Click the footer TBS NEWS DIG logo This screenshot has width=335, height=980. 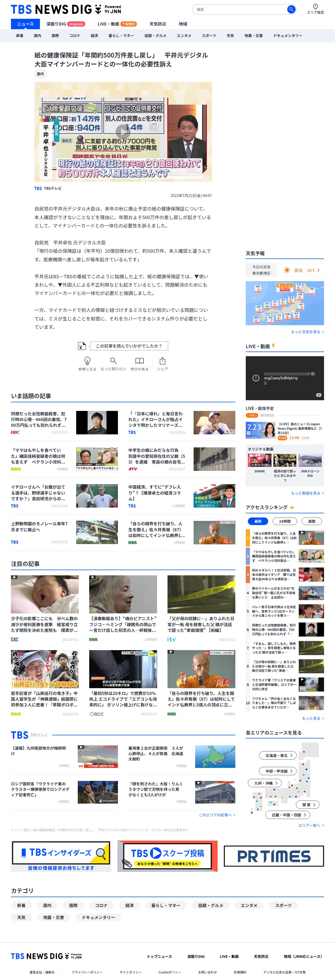46,956
